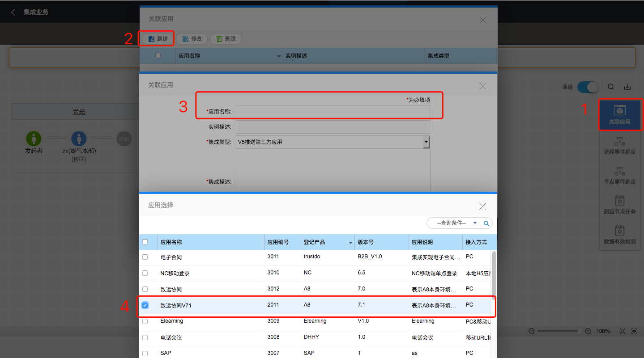Click the zoom-in plus icon
Viewport: 644px width, 358px height.
(588, 331)
